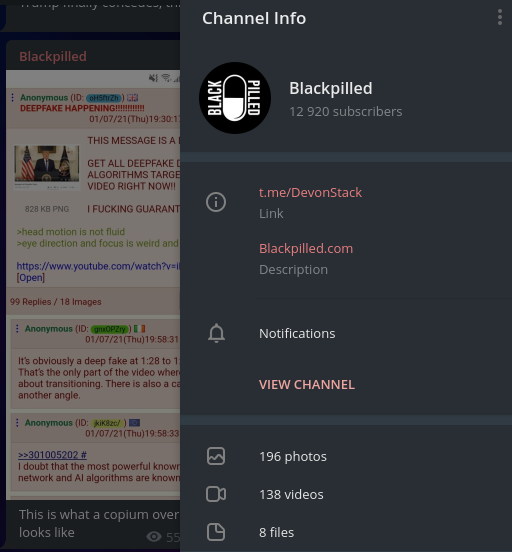
Task: Open the t.me/DevonStack link
Action: [x=310, y=193]
